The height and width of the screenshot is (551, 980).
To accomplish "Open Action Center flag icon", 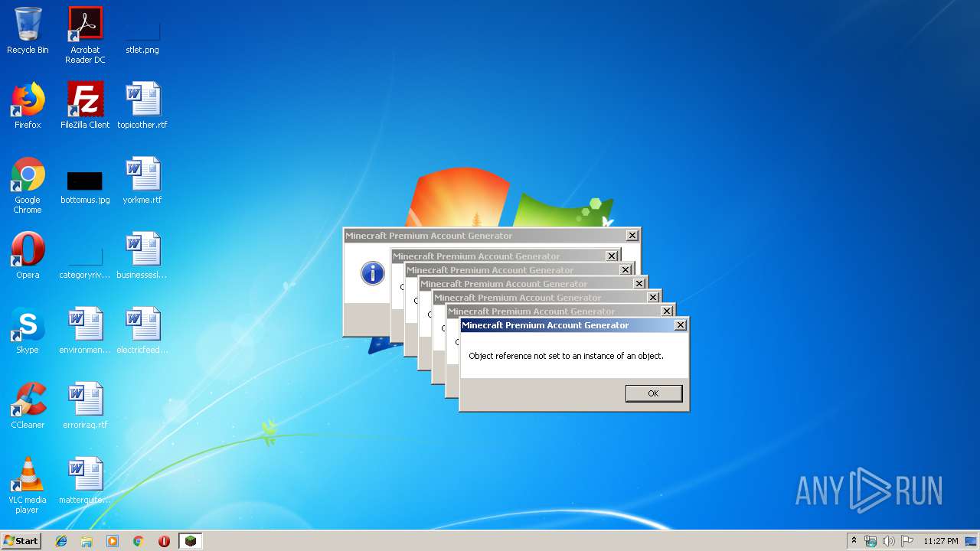I will click(906, 541).
